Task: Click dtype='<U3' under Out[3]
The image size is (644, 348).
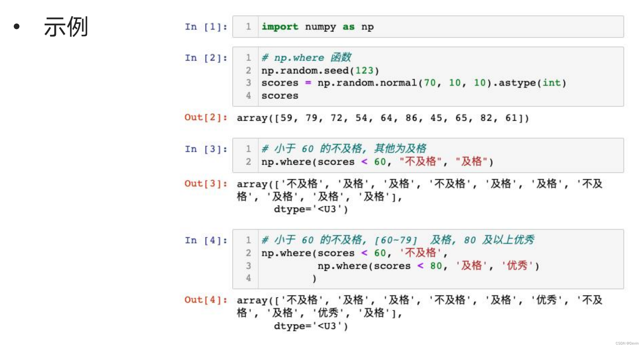Action: coord(311,210)
